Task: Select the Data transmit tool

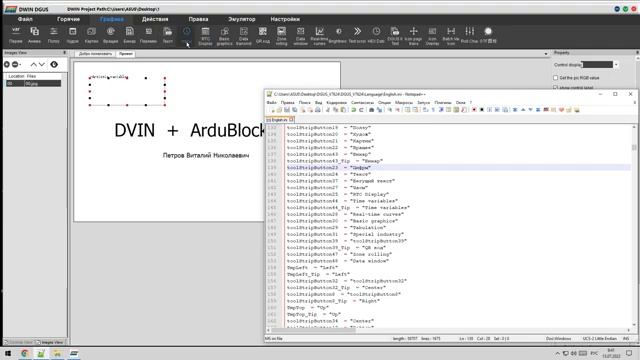Action: pos(244,36)
